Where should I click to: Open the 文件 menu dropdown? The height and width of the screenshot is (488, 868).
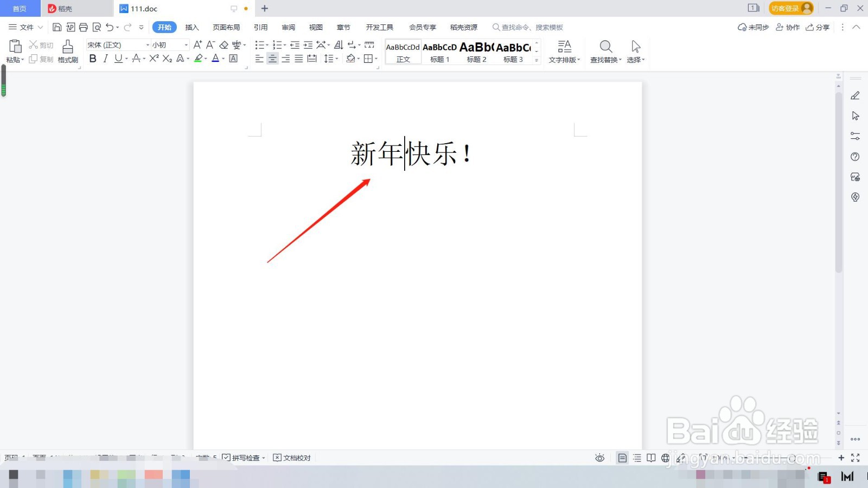[25, 27]
